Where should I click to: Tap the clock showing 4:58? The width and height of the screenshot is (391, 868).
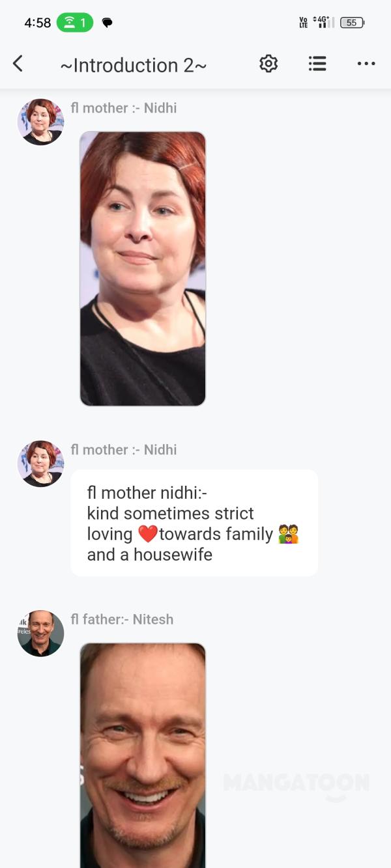[37, 21]
